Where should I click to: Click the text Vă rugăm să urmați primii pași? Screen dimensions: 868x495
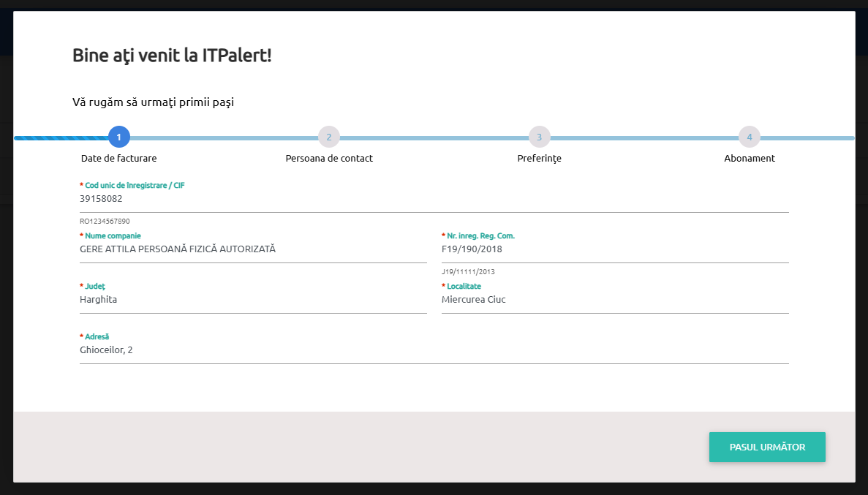tap(154, 102)
